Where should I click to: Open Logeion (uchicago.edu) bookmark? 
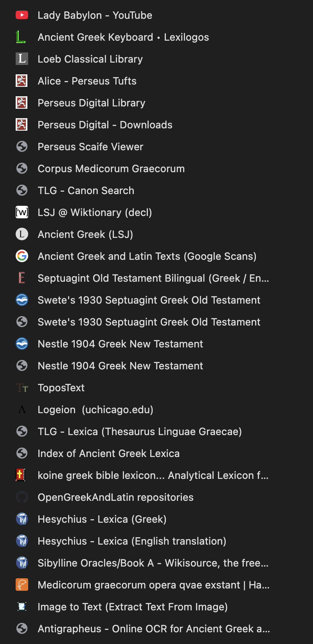pyautogui.click(x=95, y=410)
